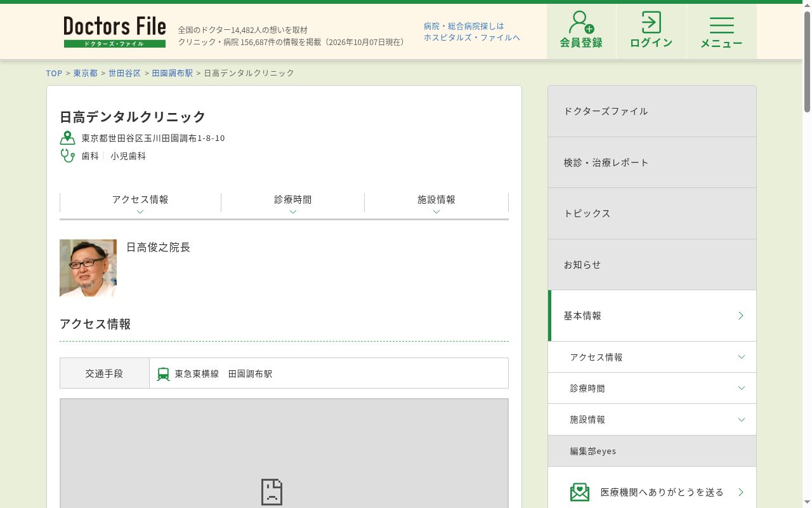Go to 田園調布駅 breadcrumb link
Image resolution: width=812 pixels, height=508 pixels.
tap(173, 73)
